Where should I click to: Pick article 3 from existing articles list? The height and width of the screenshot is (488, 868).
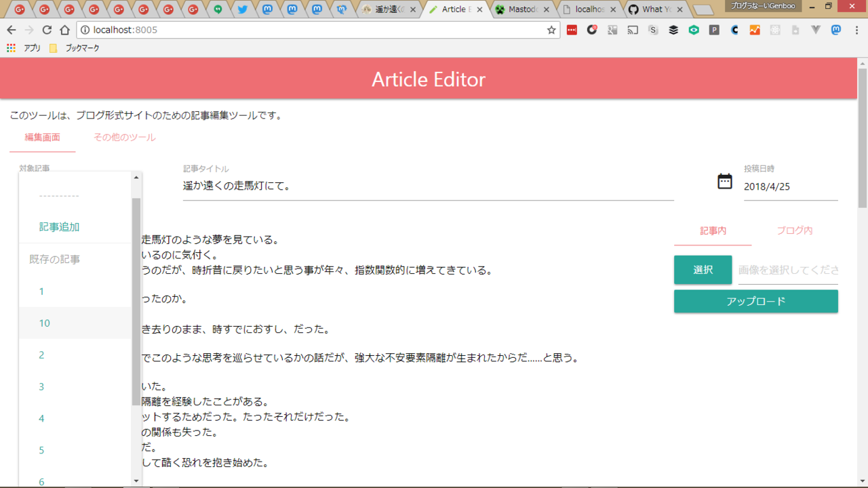point(42,387)
